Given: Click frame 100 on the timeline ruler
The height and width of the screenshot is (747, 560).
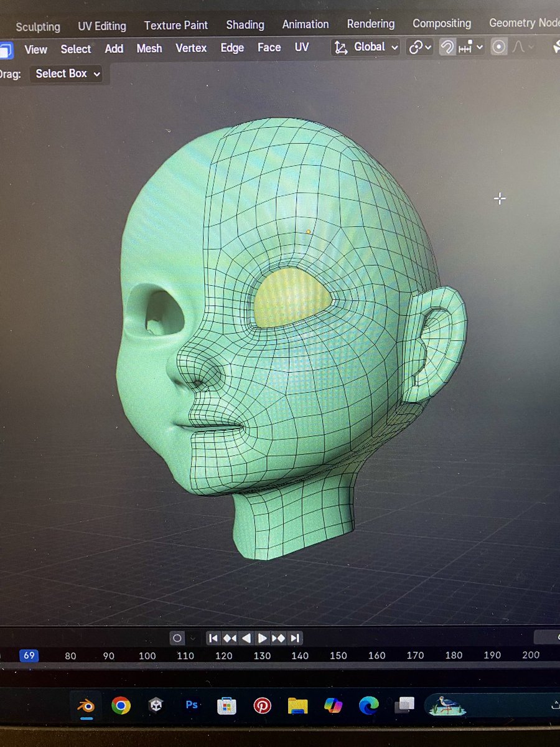Looking at the screenshot, I should [147, 655].
